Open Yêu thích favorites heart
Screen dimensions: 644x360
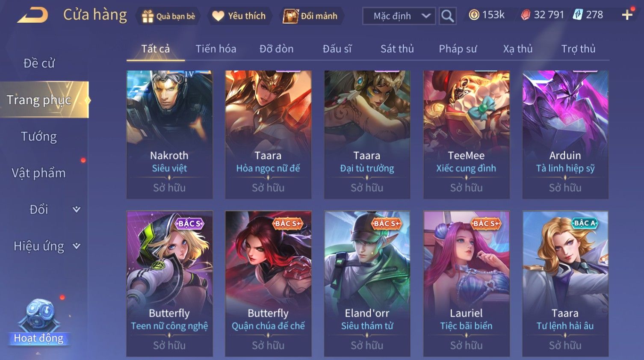239,16
